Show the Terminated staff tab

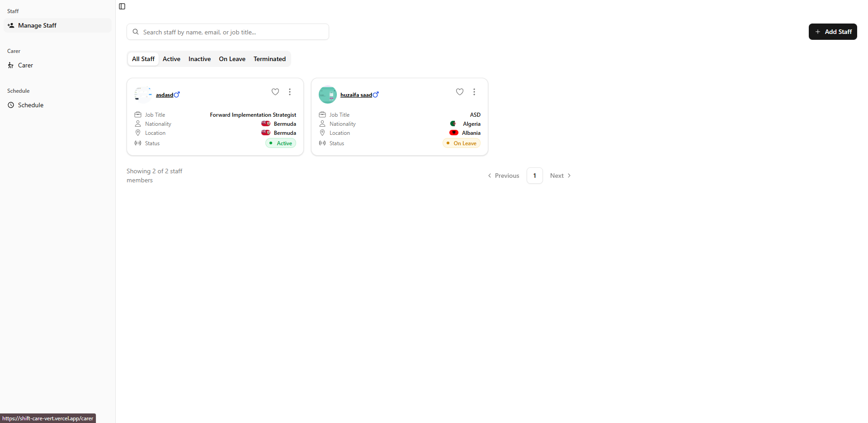click(x=269, y=59)
